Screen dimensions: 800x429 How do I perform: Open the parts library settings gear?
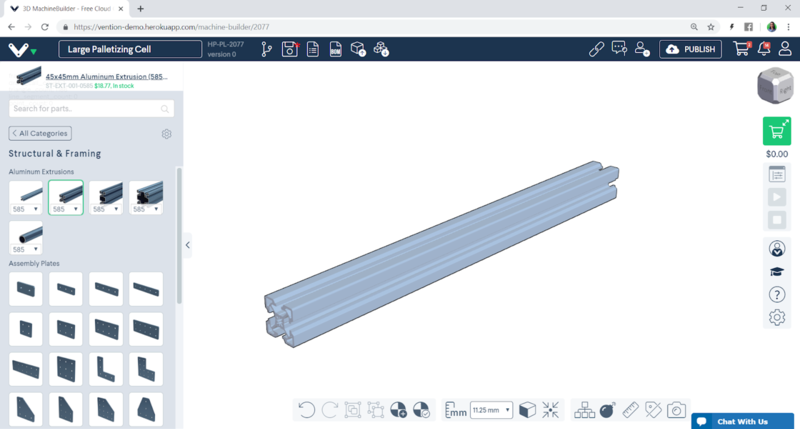[x=166, y=134]
